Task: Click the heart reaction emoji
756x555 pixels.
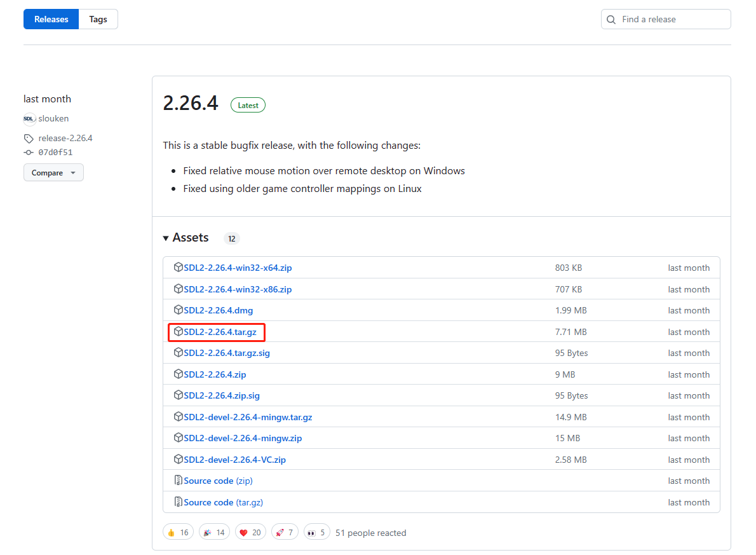Action: [x=243, y=533]
